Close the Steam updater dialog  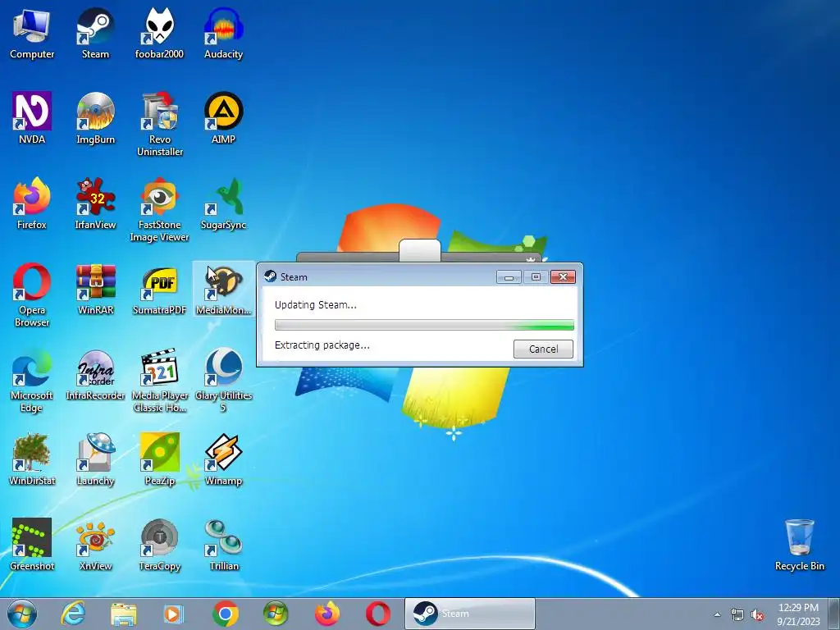[563, 276]
